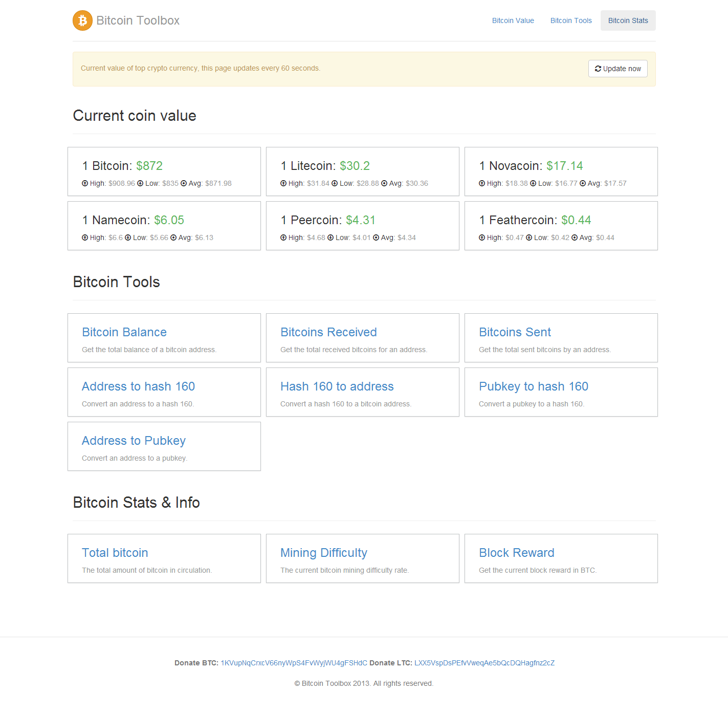Open the Bitcoins Sent tool
Viewport: 728px width, 714px height.
[x=515, y=332]
